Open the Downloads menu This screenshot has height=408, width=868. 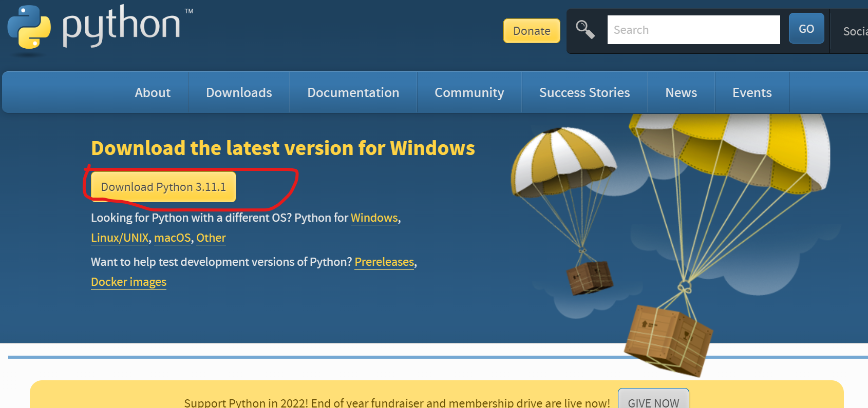239,92
